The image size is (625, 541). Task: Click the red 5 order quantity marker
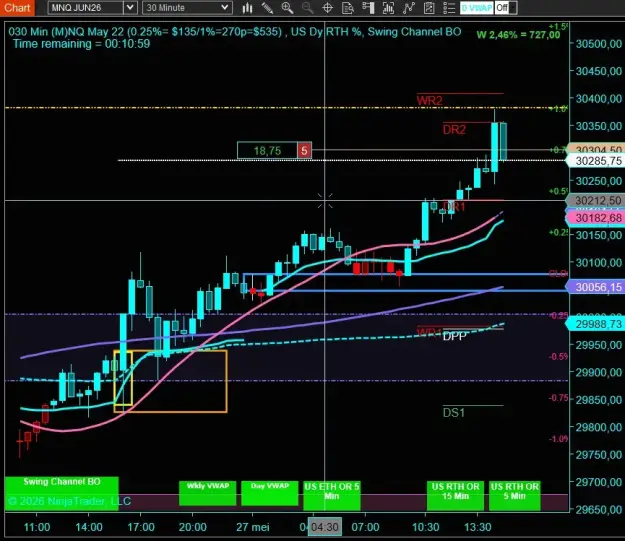click(x=304, y=151)
